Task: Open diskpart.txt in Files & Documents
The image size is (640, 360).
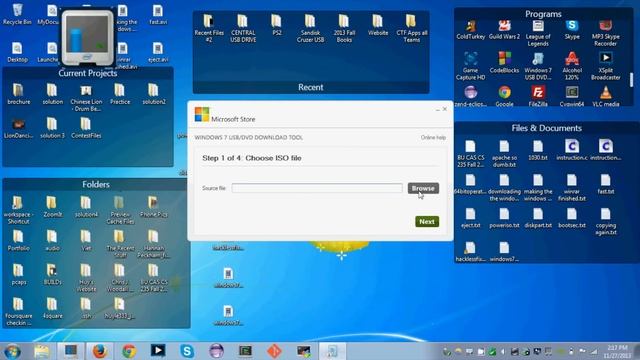Action: click(x=538, y=218)
